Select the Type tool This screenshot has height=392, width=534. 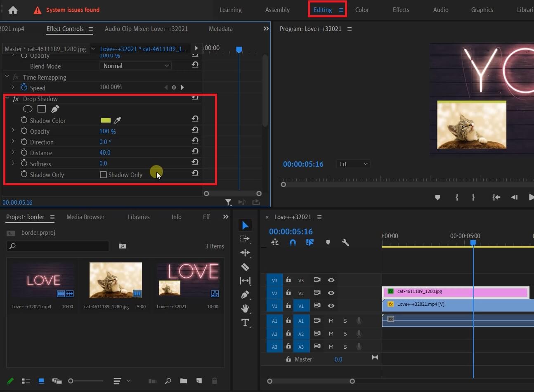tap(245, 322)
